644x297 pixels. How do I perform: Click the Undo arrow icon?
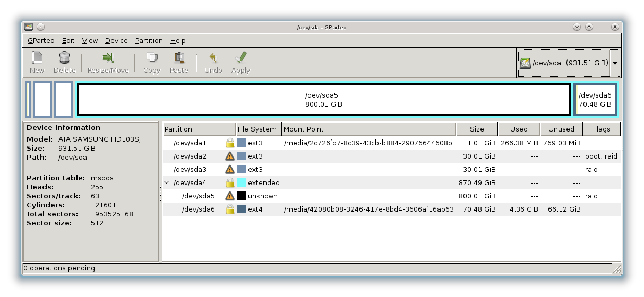[x=213, y=58]
